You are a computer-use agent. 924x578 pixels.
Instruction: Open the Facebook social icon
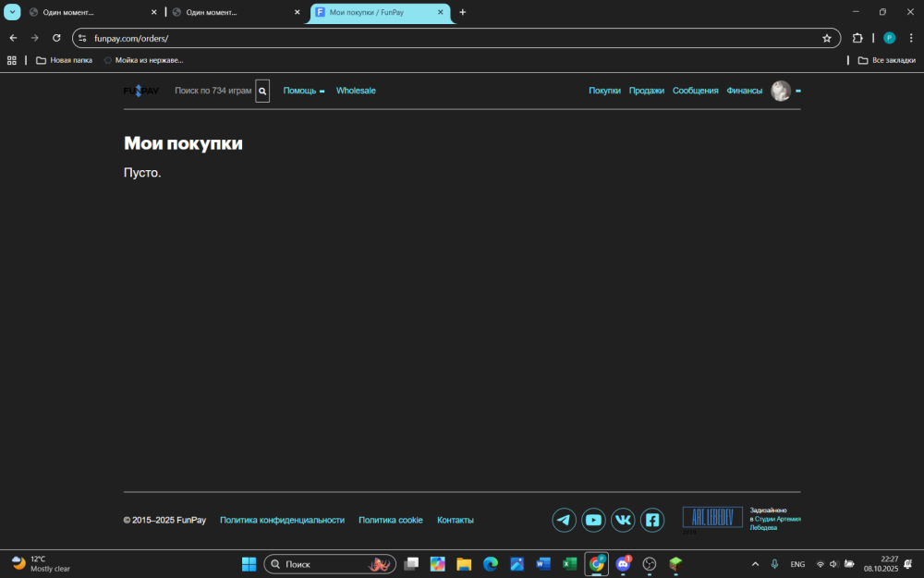(x=652, y=520)
